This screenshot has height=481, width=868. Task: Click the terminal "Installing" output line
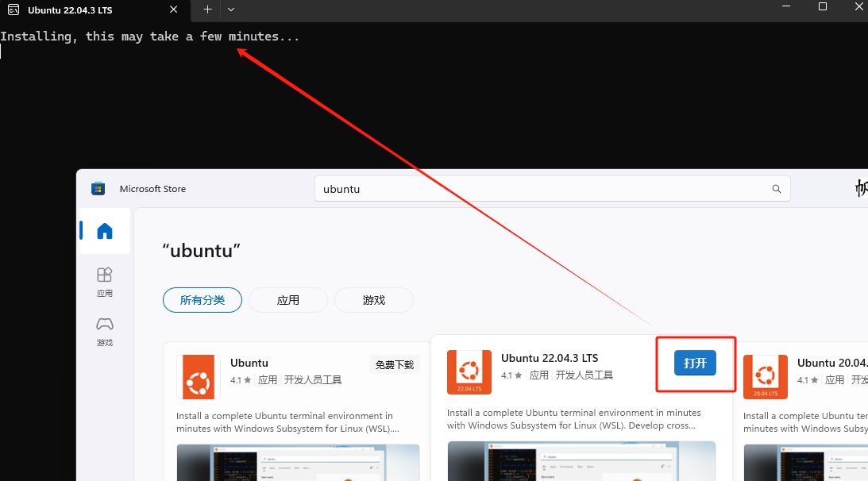point(149,37)
